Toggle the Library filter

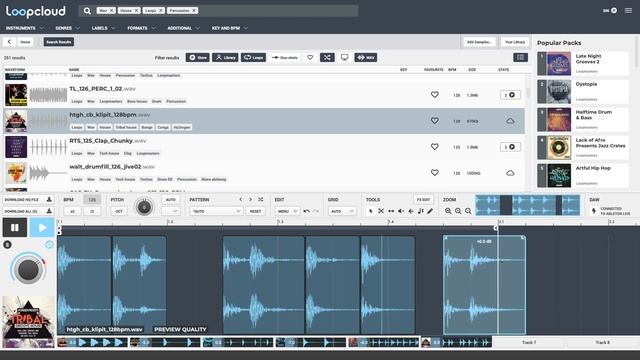(x=225, y=58)
